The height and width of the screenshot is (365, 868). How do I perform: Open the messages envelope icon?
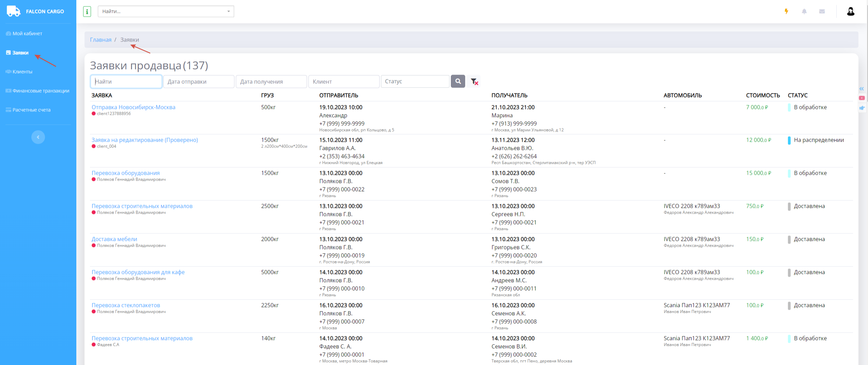pyautogui.click(x=822, y=11)
